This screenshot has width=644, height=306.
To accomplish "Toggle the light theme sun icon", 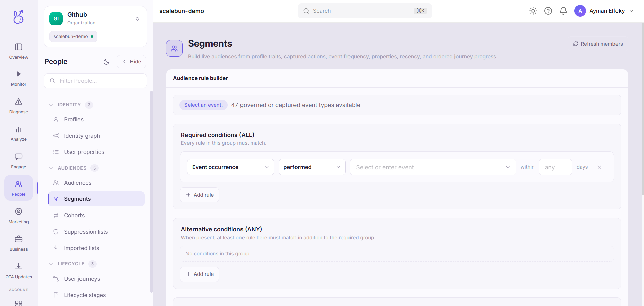I will (533, 11).
